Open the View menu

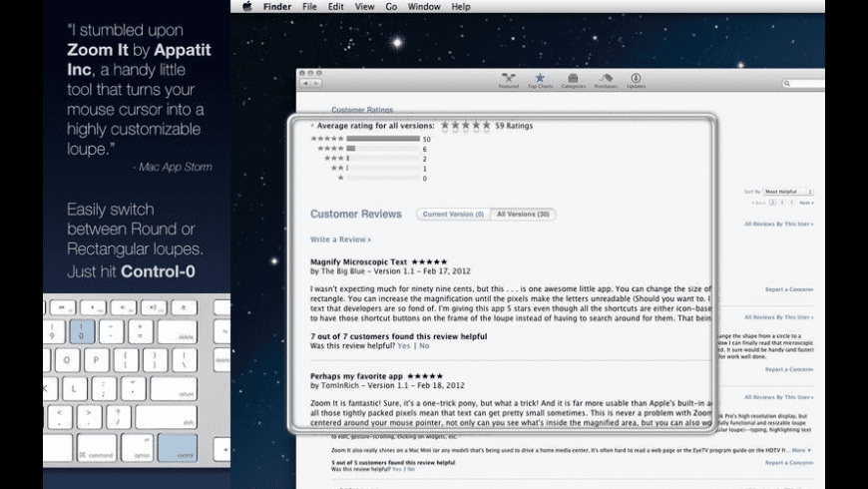[364, 7]
